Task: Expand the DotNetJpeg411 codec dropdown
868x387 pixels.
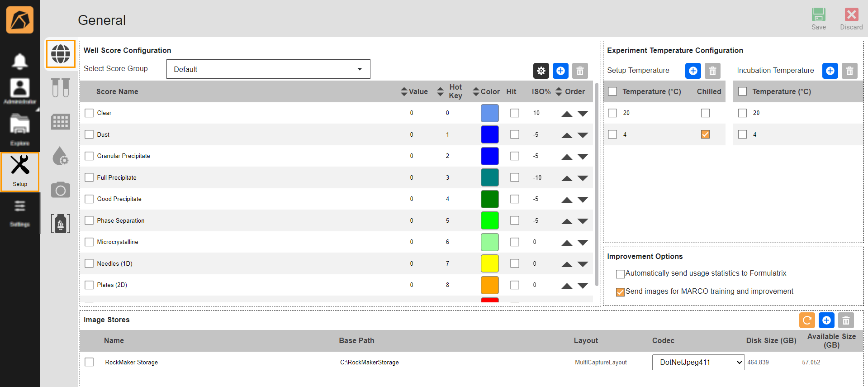Action: pos(698,362)
